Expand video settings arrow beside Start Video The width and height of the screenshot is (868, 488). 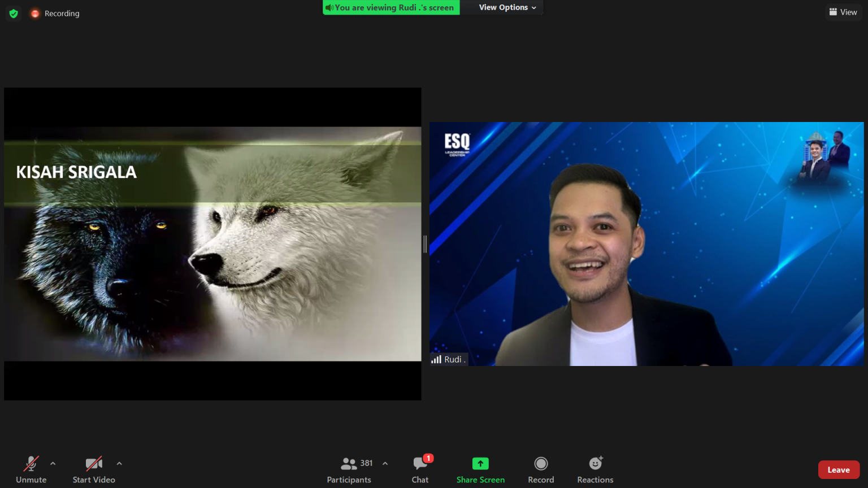119,464
